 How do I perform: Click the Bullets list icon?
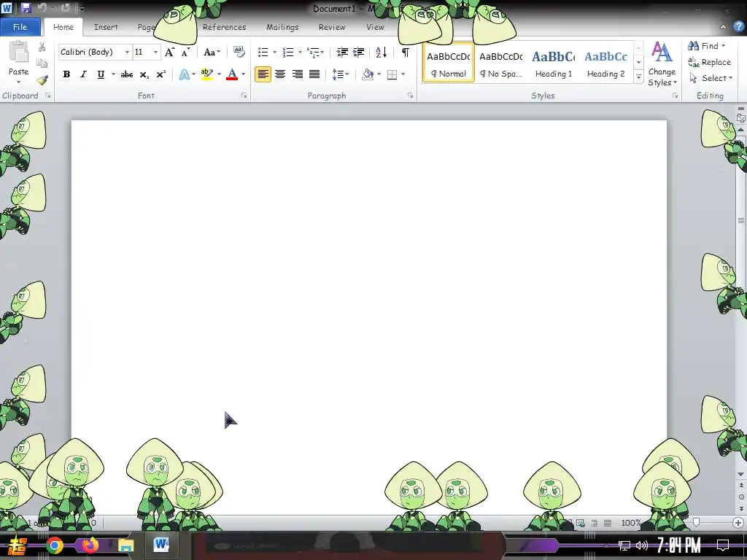(x=263, y=52)
